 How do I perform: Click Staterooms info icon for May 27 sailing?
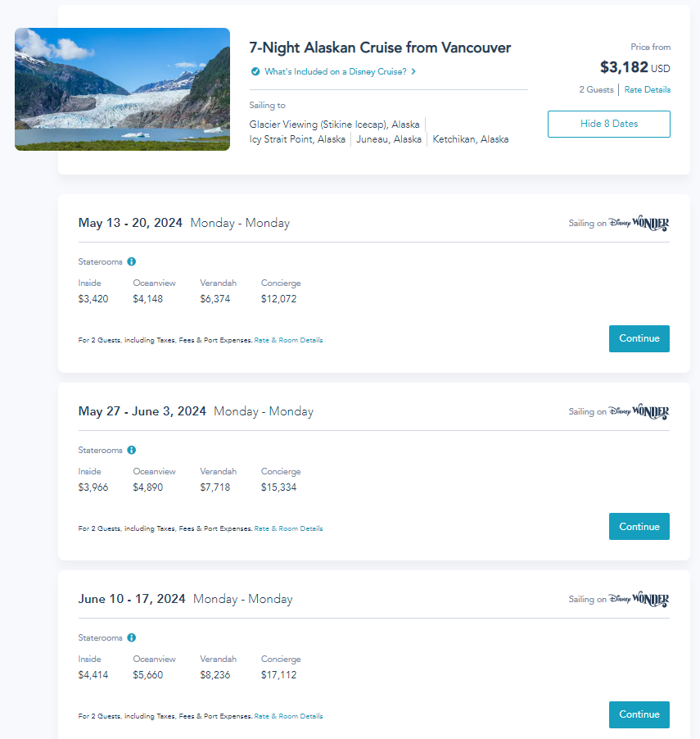pyautogui.click(x=132, y=450)
